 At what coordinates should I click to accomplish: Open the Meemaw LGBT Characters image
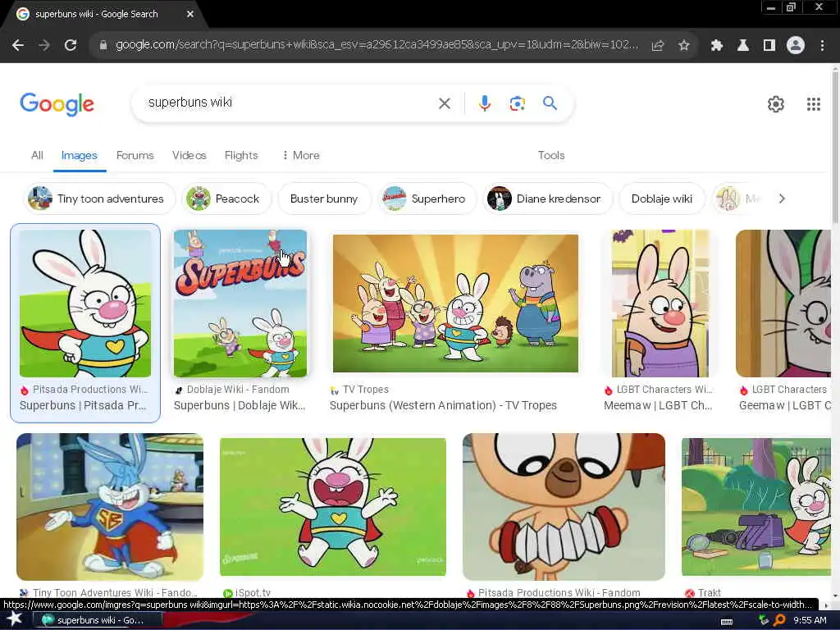(x=660, y=304)
